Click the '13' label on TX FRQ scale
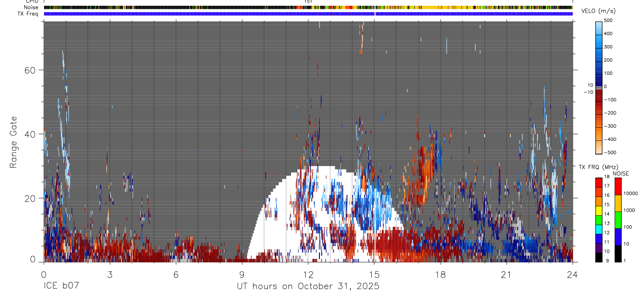This screenshot has height=297, width=644. click(x=607, y=223)
